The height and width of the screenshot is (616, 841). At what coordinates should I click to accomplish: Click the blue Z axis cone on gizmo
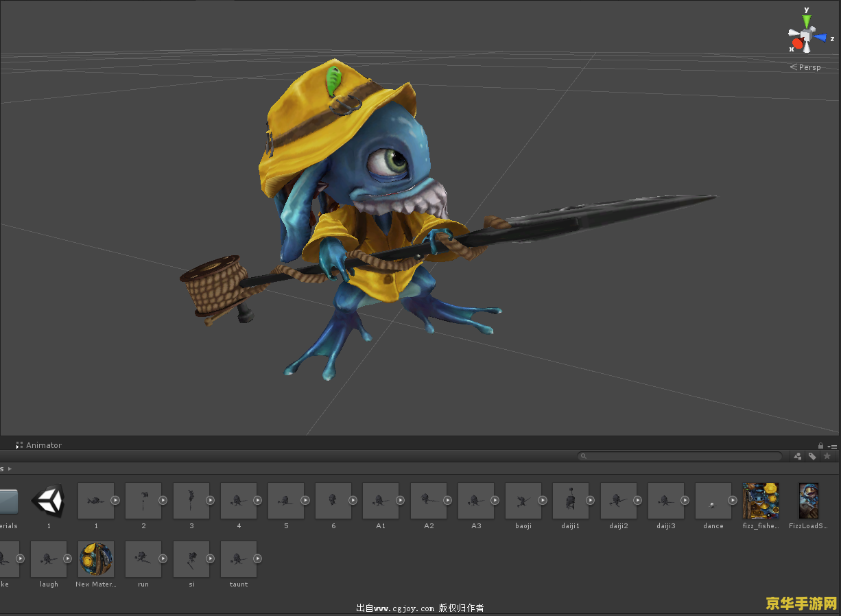tap(820, 37)
